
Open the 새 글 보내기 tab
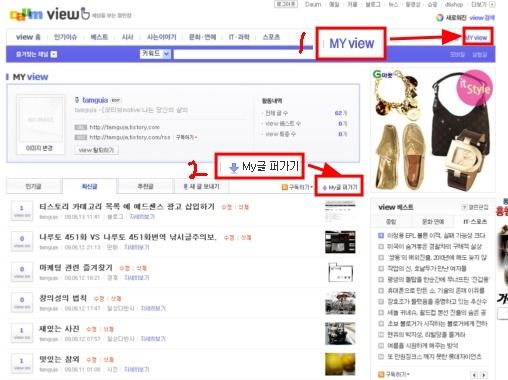click(x=202, y=186)
